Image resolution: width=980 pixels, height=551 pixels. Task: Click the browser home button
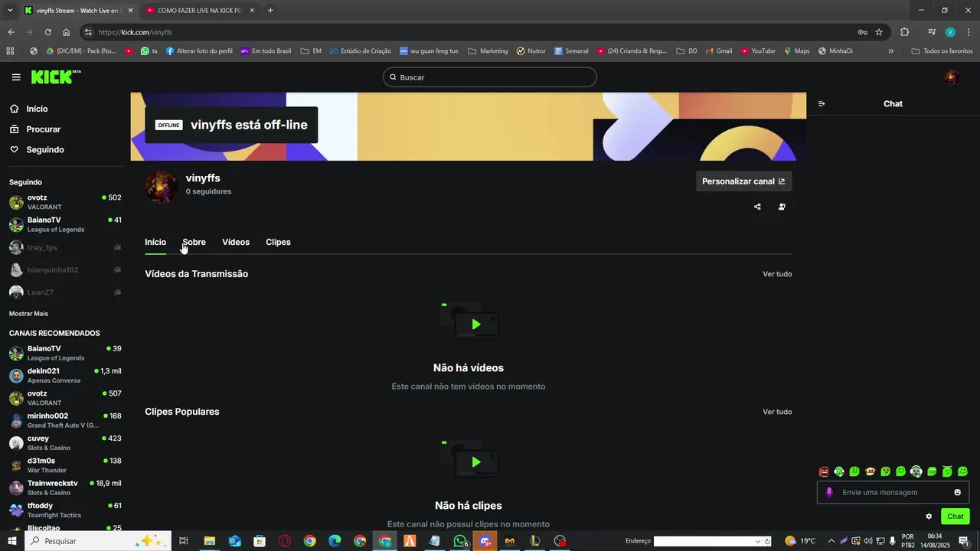click(67, 32)
